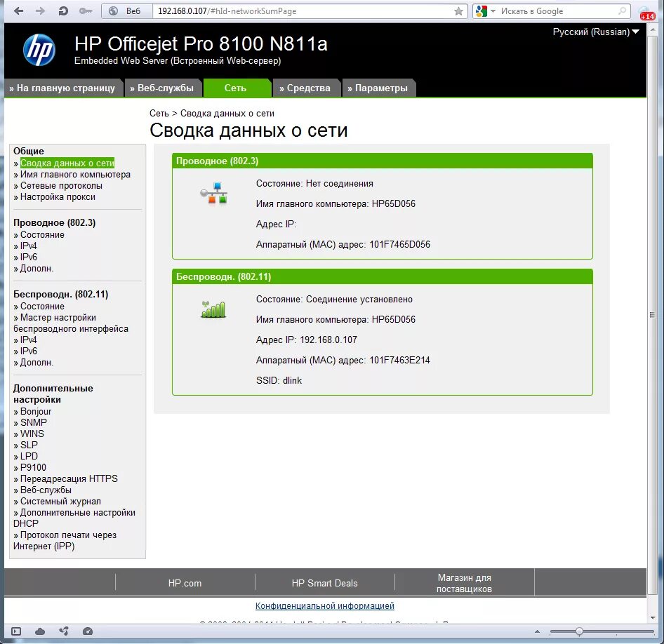The image size is (664, 644).
Task: Go back with the browser back arrow
Action: tap(19, 11)
